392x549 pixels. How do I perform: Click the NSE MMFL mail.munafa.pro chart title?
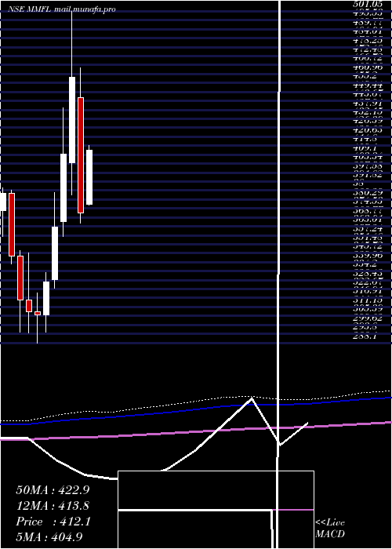point(62,9)
